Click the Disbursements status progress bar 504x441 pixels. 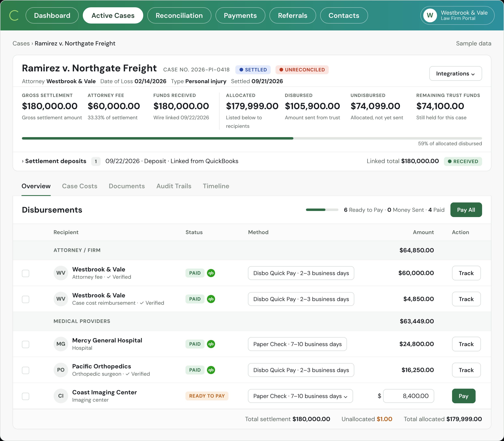pos(322,210)
